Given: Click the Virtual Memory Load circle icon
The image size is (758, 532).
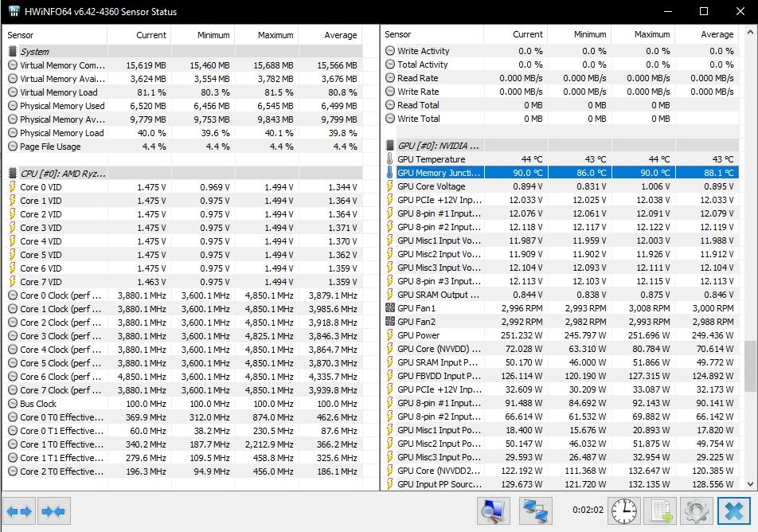Looking at the screenshot, I should coord(13,92).
